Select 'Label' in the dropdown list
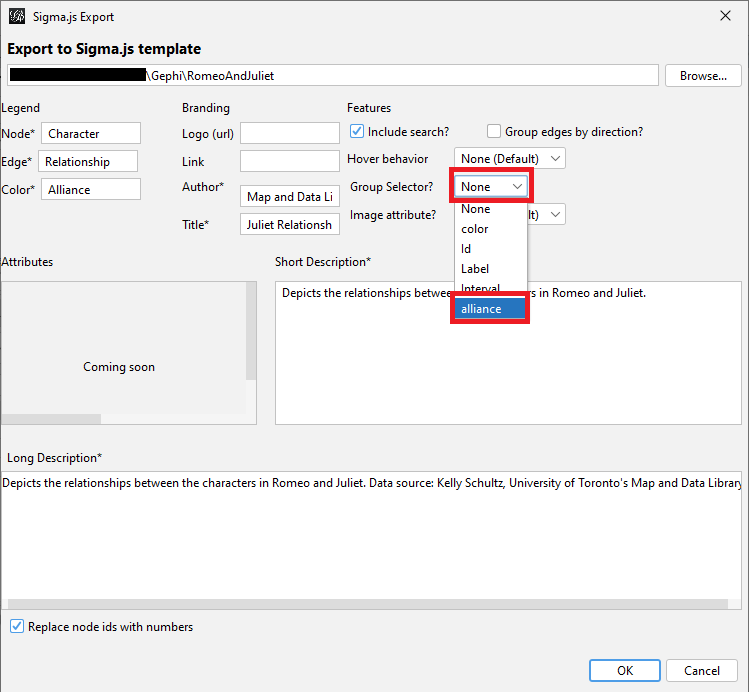 point(491,269)
